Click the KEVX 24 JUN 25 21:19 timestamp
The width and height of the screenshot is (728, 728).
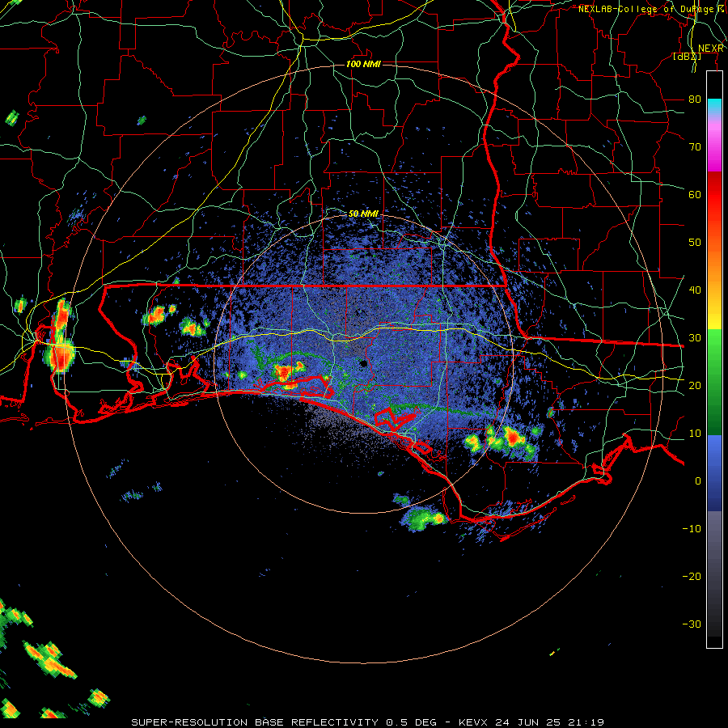(531, 722)
